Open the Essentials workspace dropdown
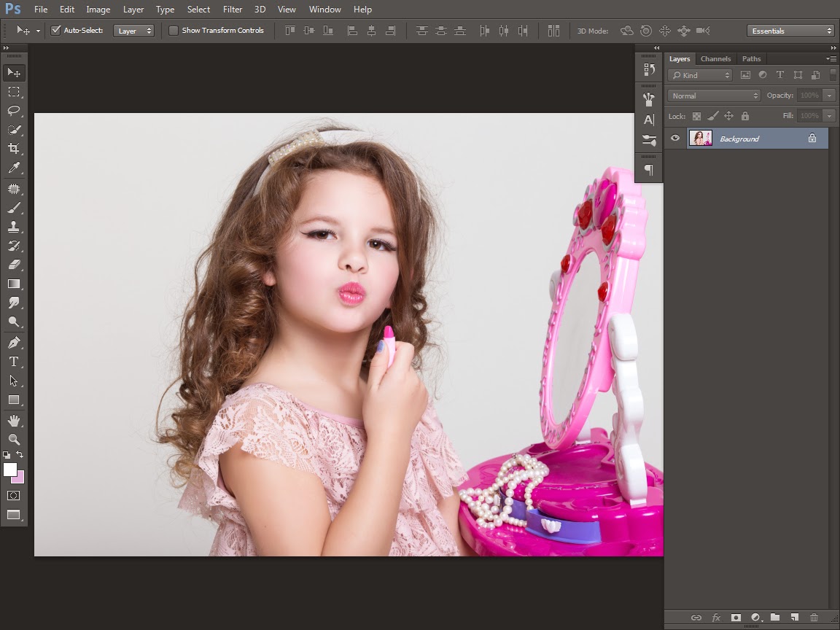 790,31
